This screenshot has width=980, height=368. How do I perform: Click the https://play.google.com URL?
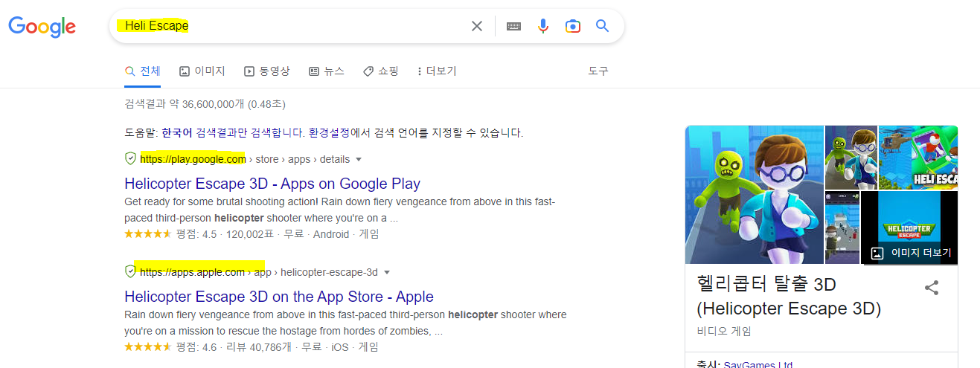point(193,159)
